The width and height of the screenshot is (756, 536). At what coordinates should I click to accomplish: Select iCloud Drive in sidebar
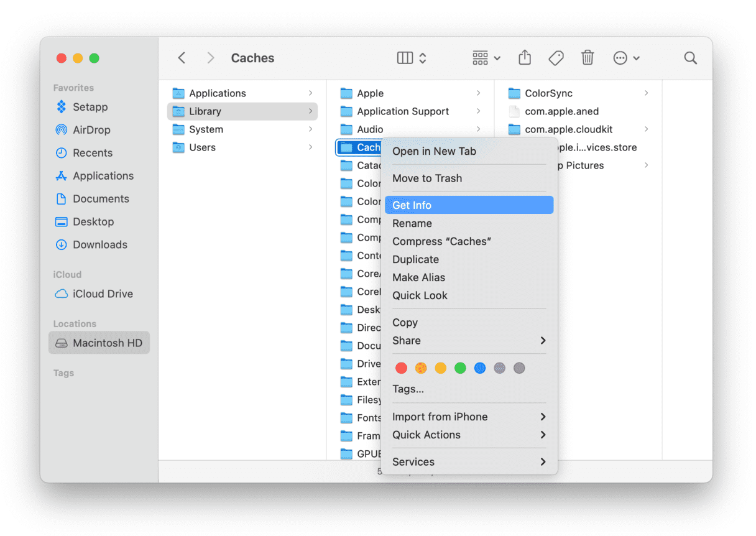(103, 294)
